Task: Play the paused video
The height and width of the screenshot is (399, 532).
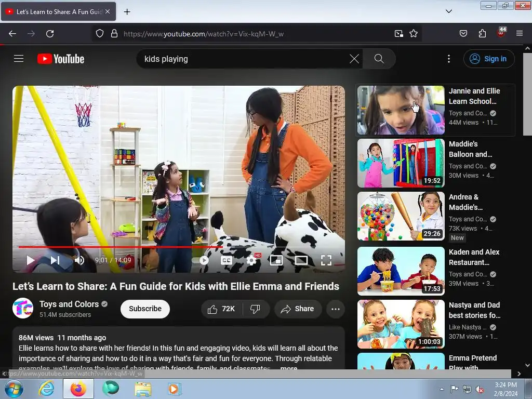Action: point(31,260)
